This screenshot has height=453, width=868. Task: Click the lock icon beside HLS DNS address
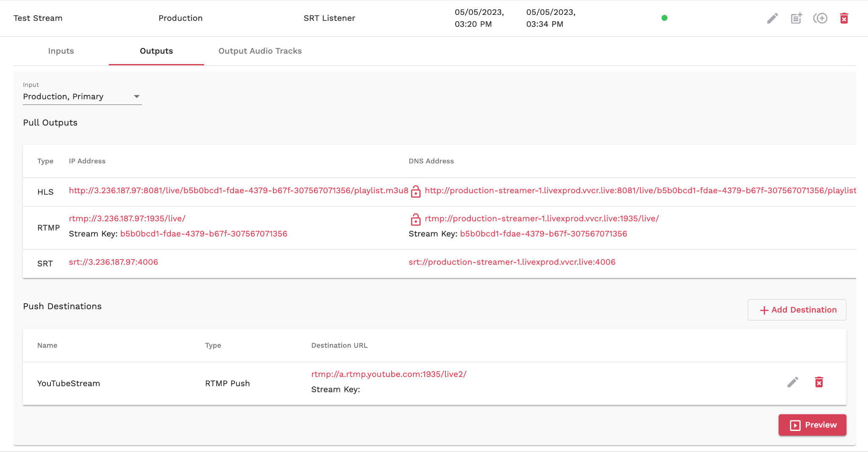pyautogui.click(x=416, y=191)
